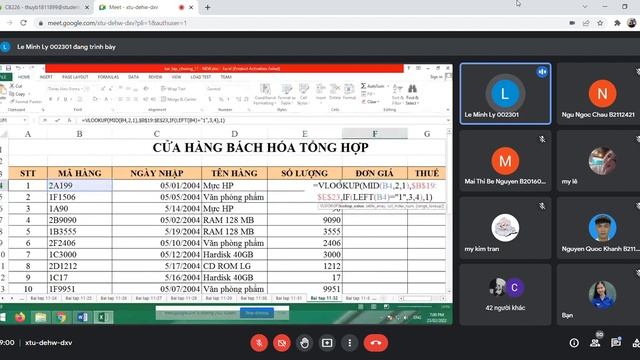Click the Excel zoom slider in status bar

tap(416, 307)
